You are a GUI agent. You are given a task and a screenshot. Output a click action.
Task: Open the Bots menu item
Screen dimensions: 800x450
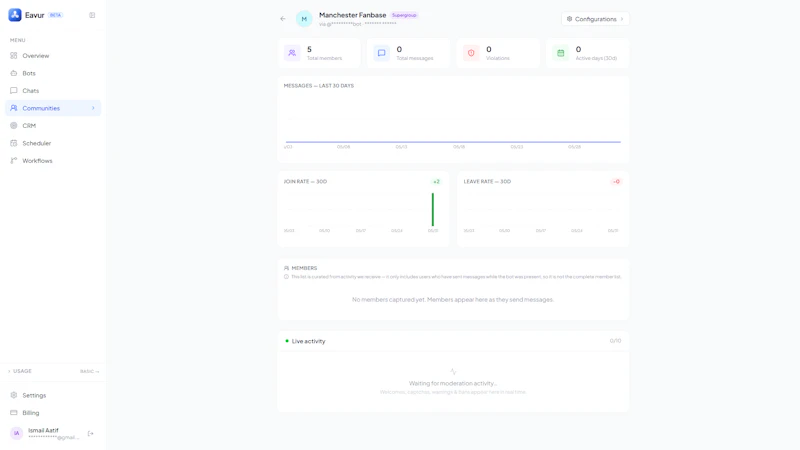[x=53, y=73]
